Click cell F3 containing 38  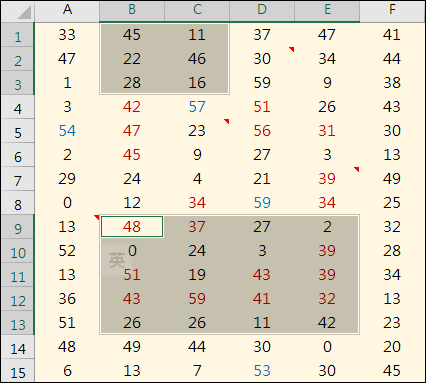click(x=392, y=83)
